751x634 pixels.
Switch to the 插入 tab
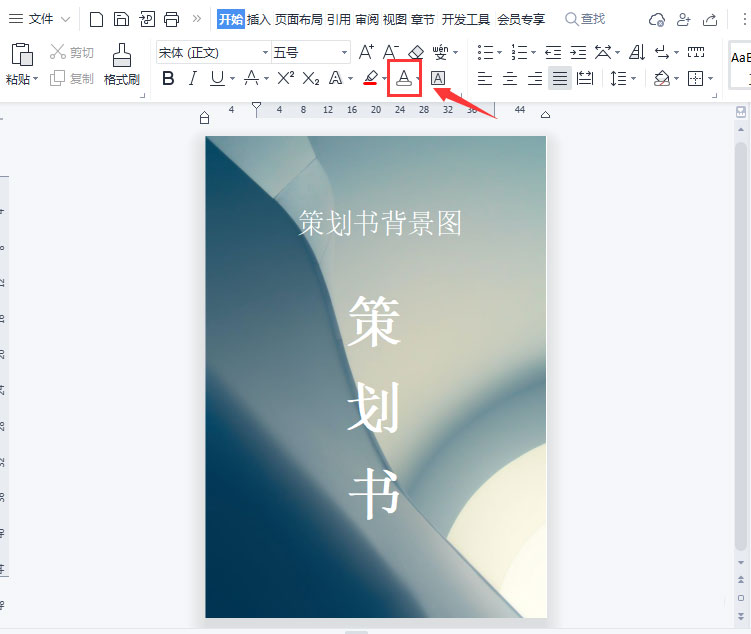pyautogui.click(x=259, y=19)
